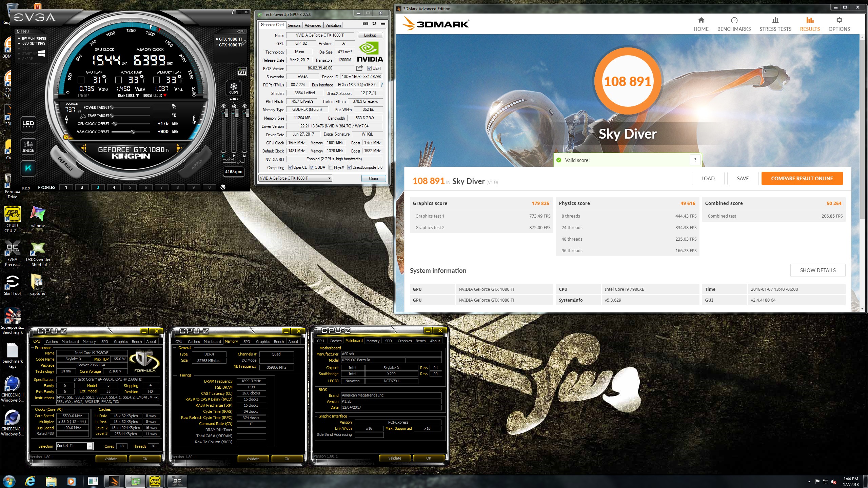This screenshot has height=488, width=868.
Task: Click the BIOS export share icon in GPU-Z
Action: pyautogui.click(x=359, y=68)
